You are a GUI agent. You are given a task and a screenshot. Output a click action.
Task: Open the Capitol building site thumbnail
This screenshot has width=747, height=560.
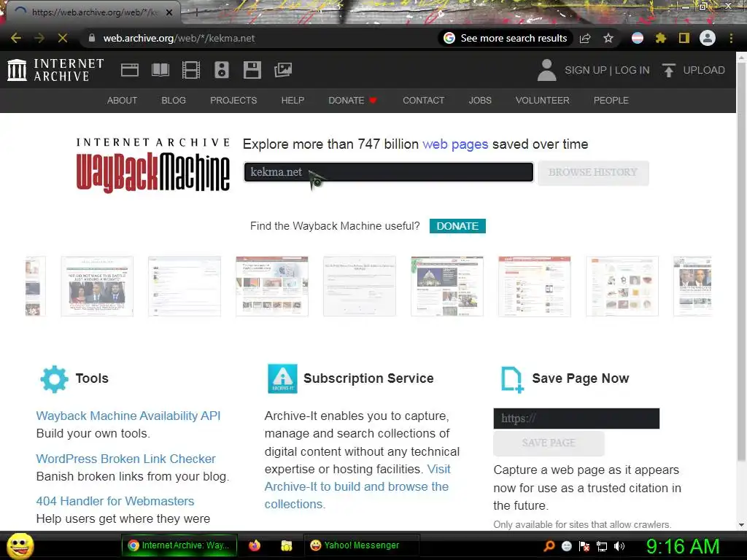[447, 286]
